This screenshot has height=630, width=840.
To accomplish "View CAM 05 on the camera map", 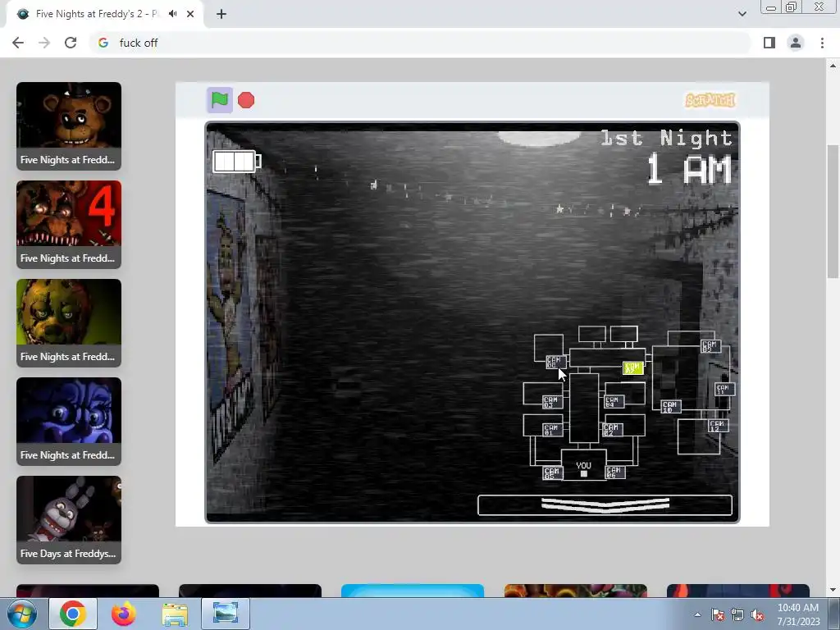I will 552,472.
